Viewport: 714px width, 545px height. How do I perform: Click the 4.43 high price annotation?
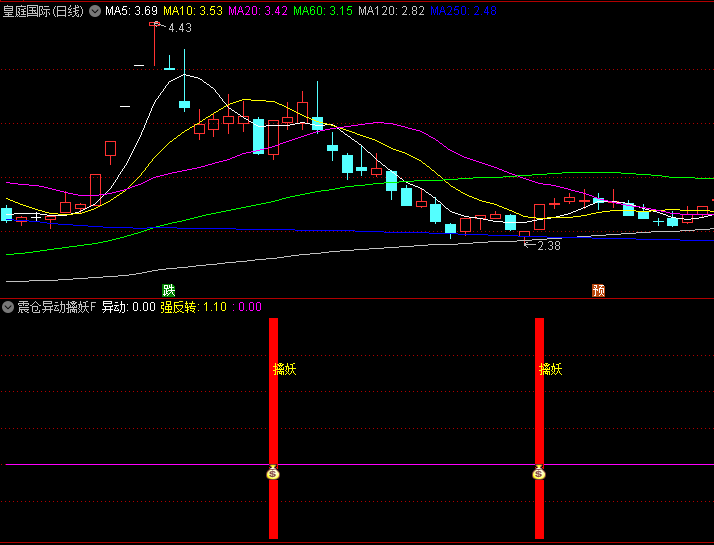pyautogui.click(x=180, y=28)
